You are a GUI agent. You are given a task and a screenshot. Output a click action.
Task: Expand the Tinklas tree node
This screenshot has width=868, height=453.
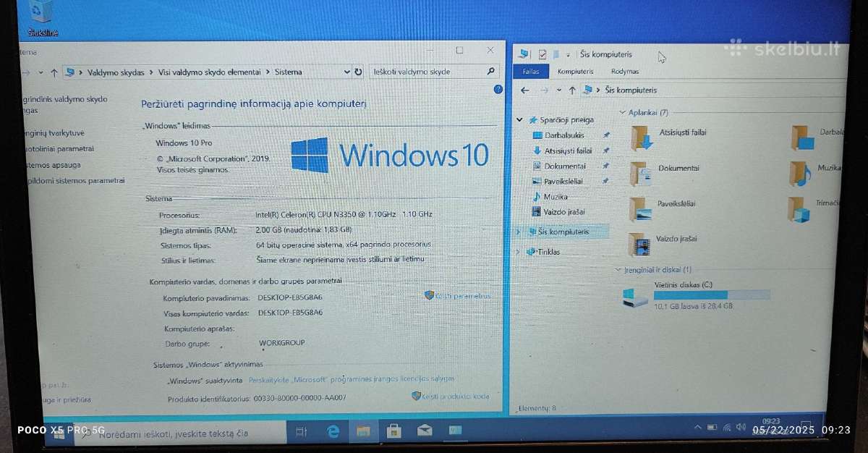click(x=518, y=252)
